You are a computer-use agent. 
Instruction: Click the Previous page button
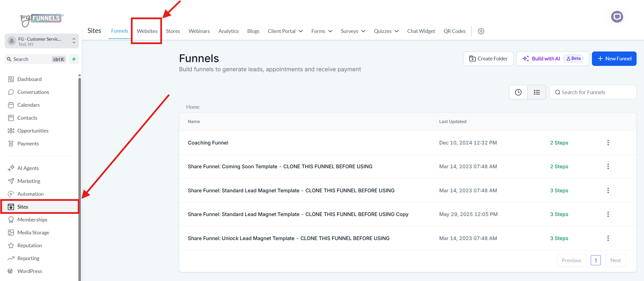571,260
